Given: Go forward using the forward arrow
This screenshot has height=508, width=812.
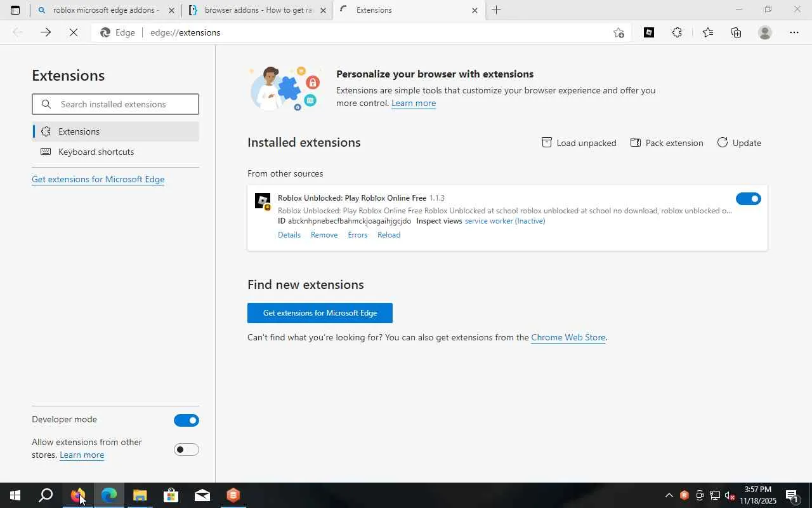Looking at the screenshot, I should (45, 32).
